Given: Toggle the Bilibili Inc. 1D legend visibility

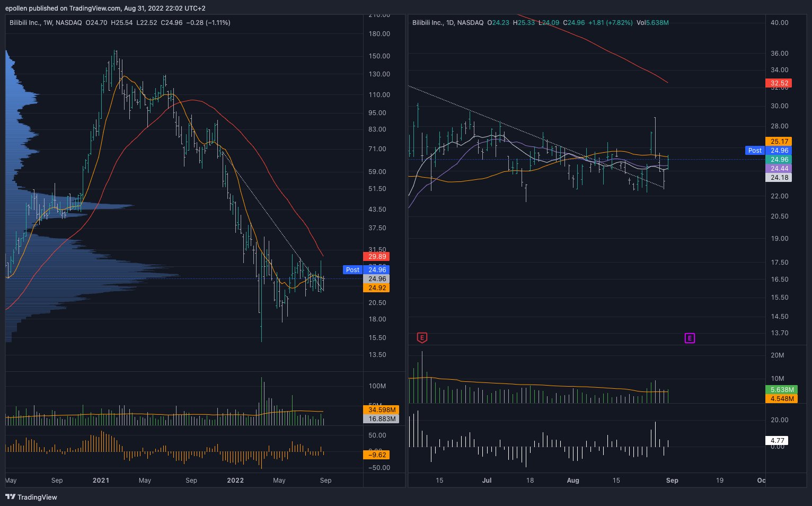Looking at the screenshot, I should [x=448, y=23].
